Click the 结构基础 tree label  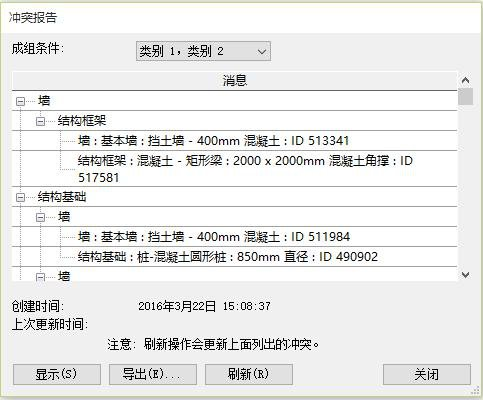point(62,197)
